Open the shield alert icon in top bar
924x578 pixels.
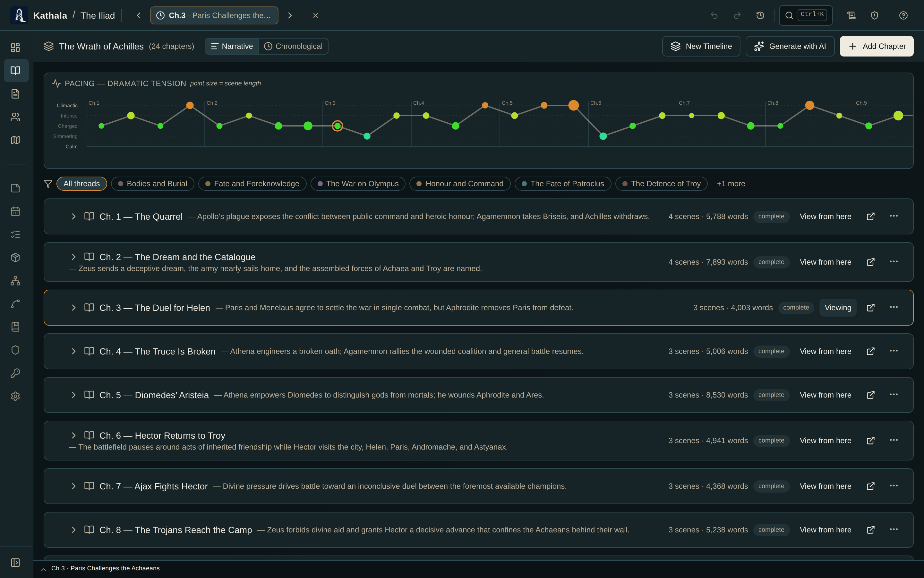(874, 15)
